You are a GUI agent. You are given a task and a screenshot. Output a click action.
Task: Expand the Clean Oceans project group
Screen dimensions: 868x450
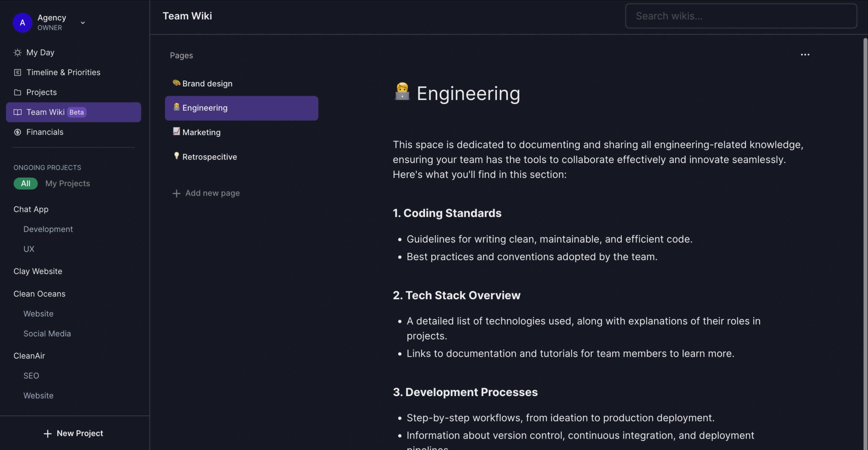point(39,294)
